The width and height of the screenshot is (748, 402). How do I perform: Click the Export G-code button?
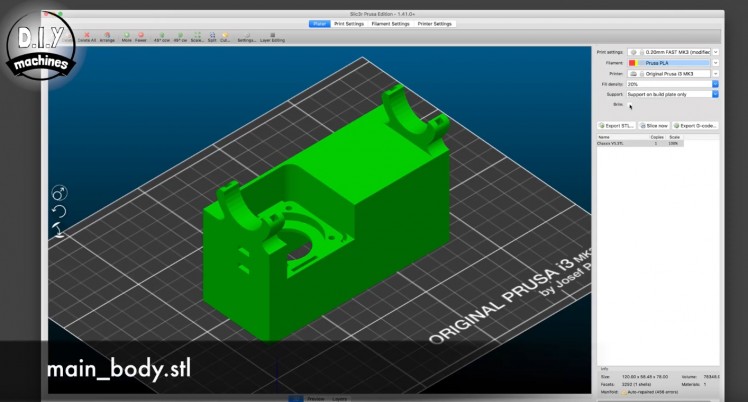pyautogui.click(x=694, y=125)
